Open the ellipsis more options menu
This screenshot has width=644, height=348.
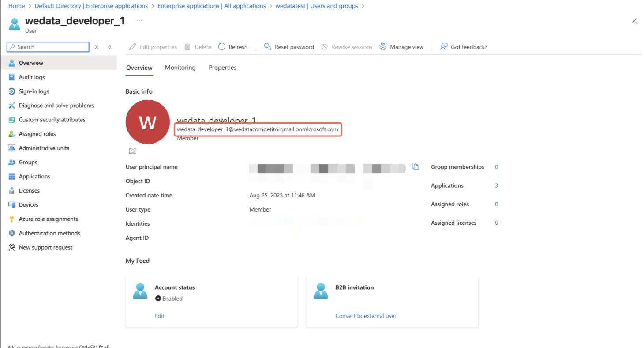139,21
